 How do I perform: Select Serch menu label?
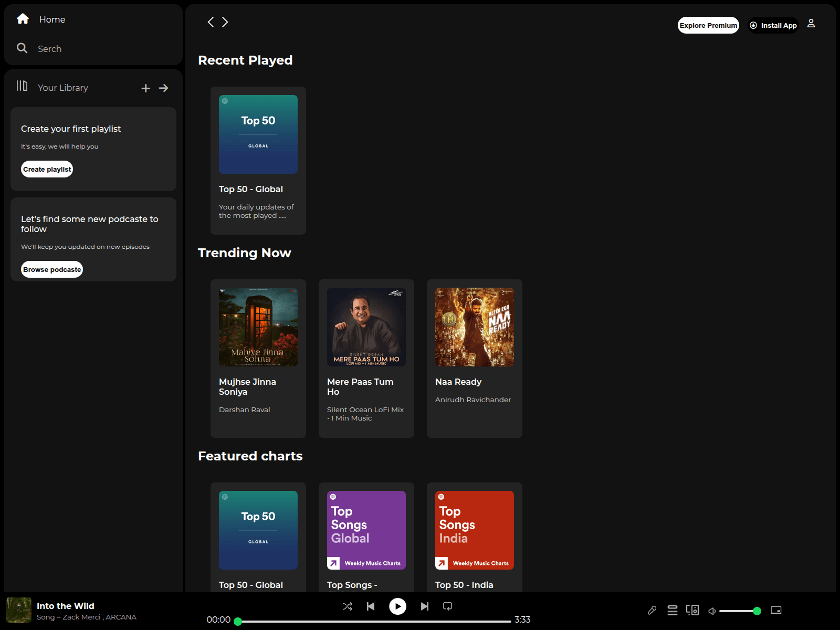[x=50, y=49]
